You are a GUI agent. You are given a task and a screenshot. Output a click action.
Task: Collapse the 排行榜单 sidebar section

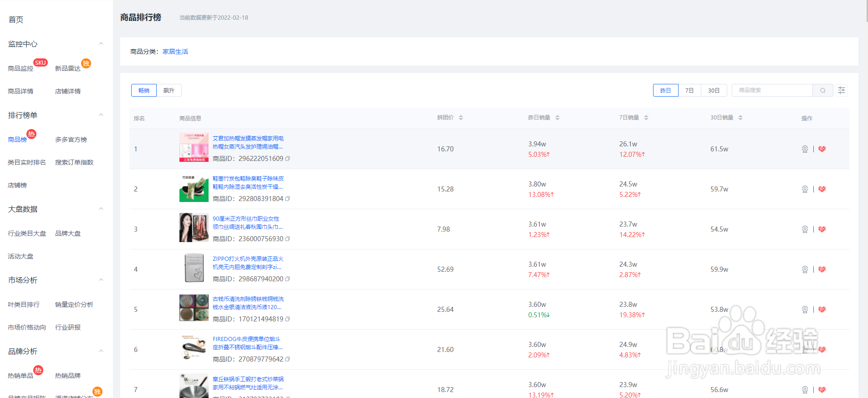click(101, 115)
